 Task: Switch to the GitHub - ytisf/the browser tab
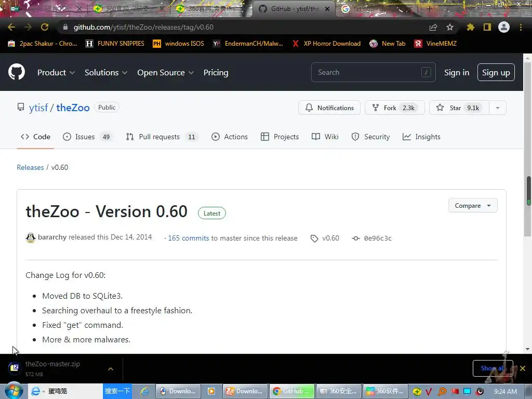click(294, 9)
